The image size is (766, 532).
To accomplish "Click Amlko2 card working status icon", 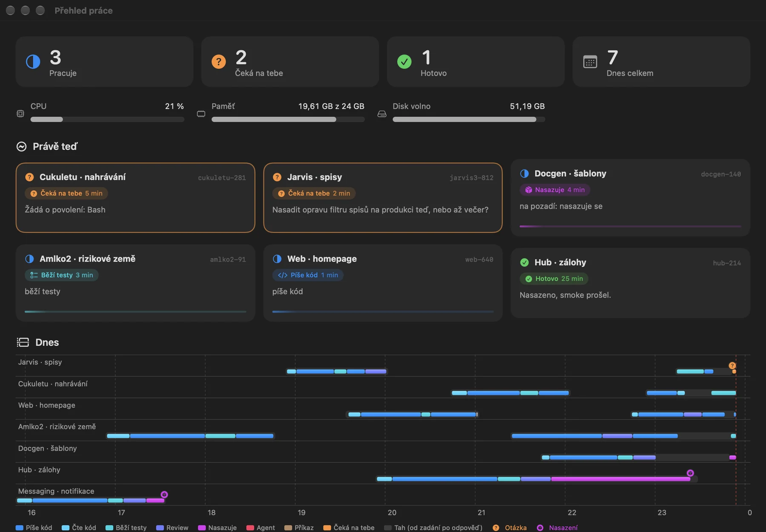I will [x=29, y=259].
